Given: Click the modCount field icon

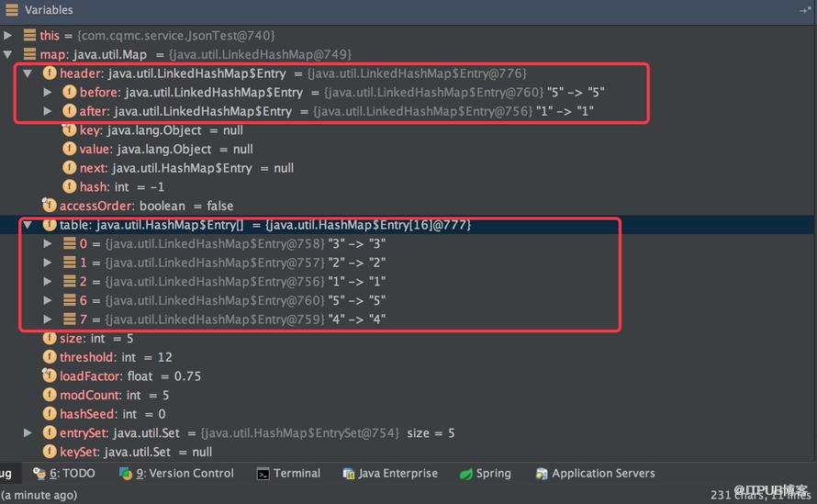Looking at the screenshot, I should [50, 395].
